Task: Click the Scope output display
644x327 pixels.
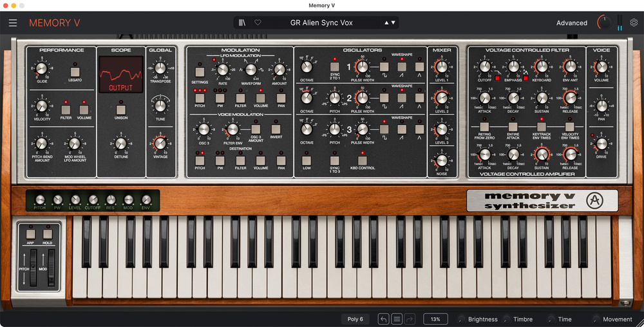Action: tap(121, 74)
